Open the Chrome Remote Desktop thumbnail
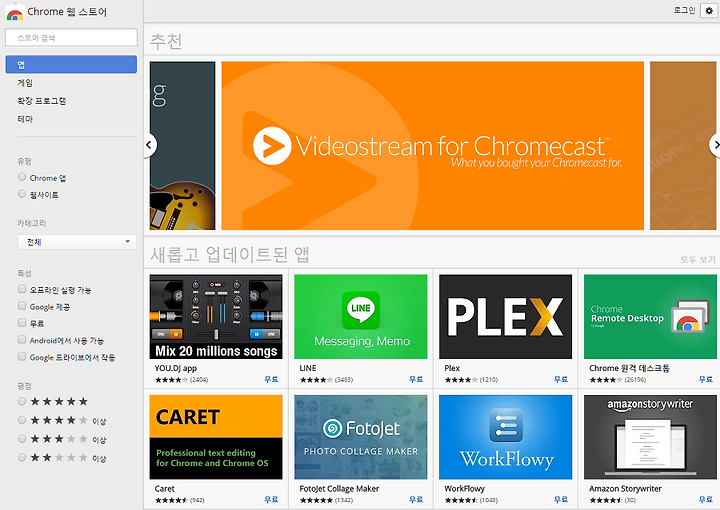Screen dimensions: 720x510 [650, 317]
